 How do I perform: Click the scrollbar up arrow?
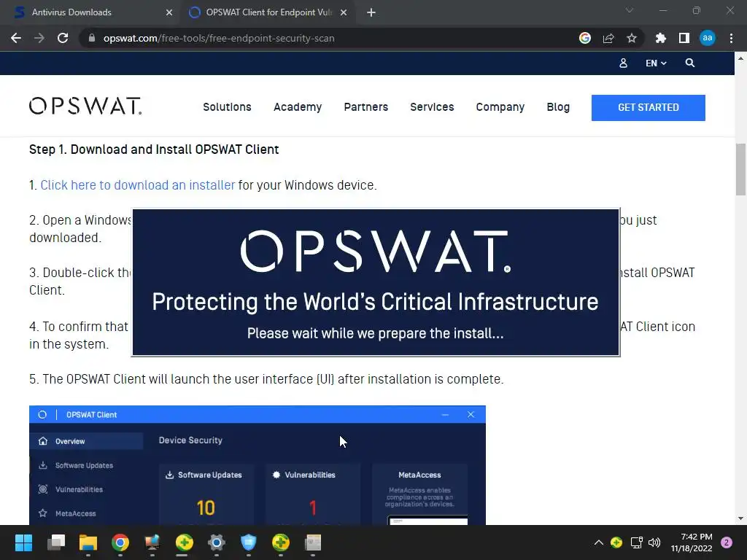741,58
